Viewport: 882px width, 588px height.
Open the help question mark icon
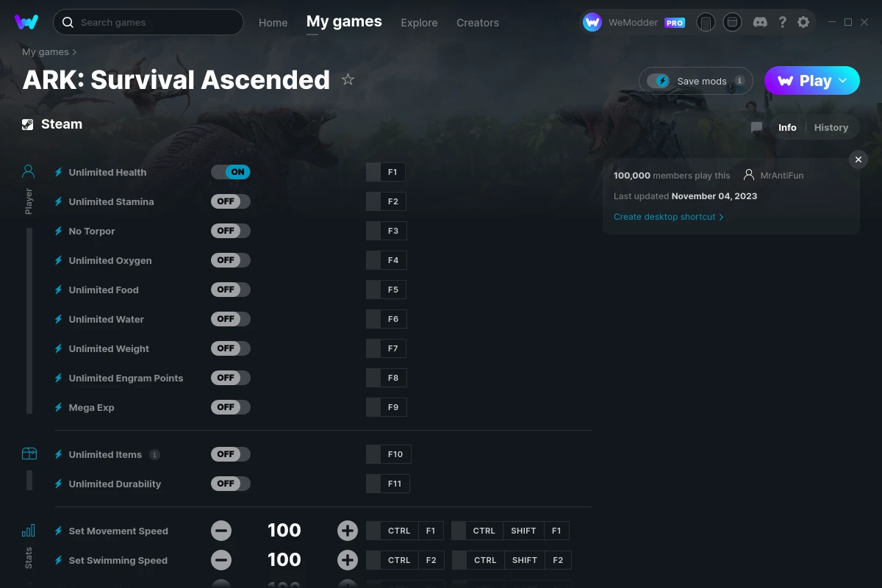click(x=782, y=22)
